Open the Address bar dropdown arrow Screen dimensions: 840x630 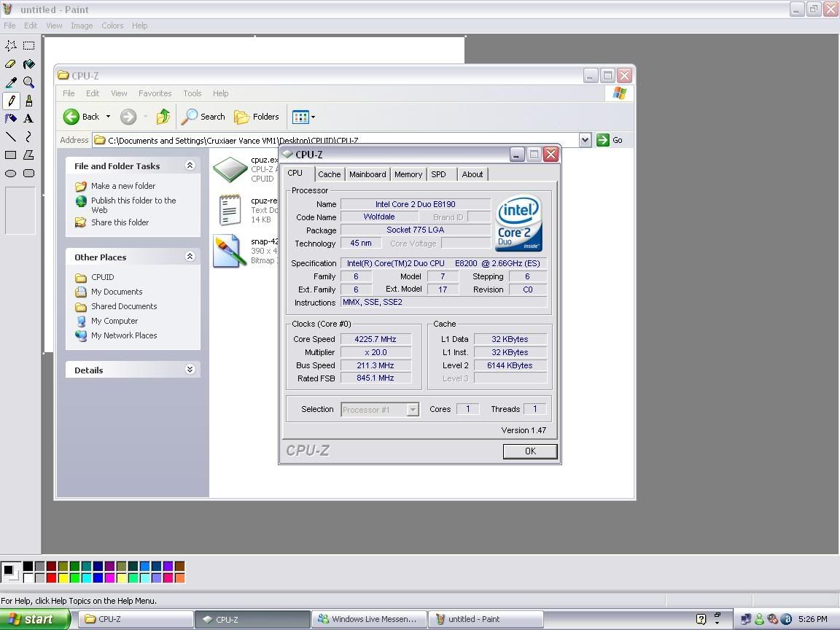tap(585, 140)
